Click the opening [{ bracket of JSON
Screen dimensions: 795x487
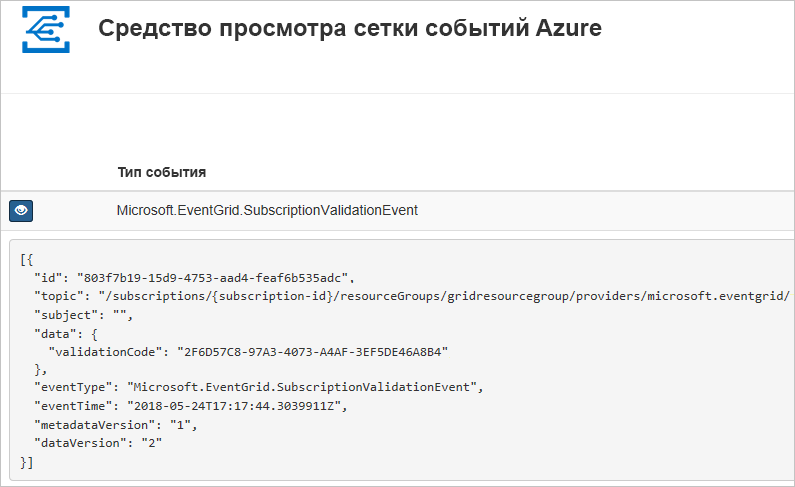26,260
